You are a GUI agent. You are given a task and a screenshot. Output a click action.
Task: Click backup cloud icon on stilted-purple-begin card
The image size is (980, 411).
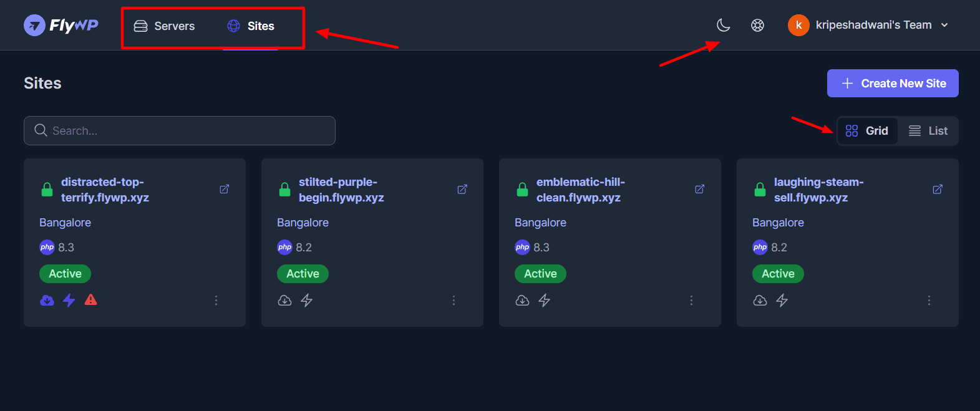(284, 301)
